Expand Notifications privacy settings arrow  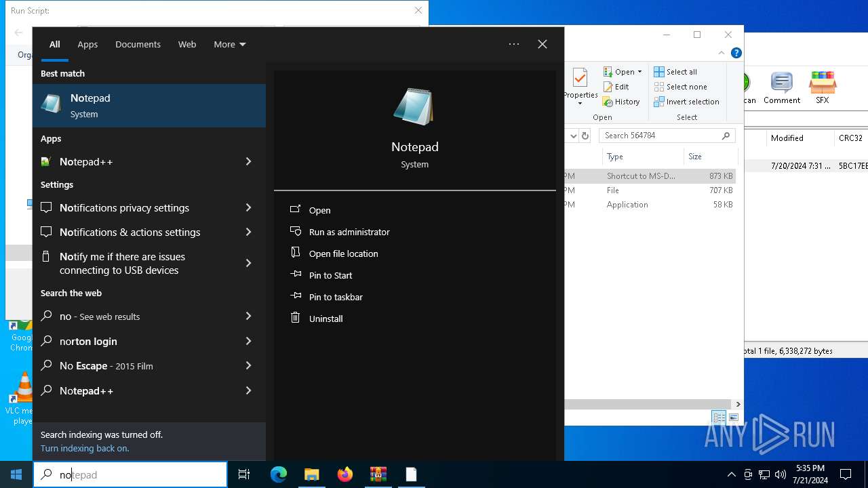(x=248, y=207)
